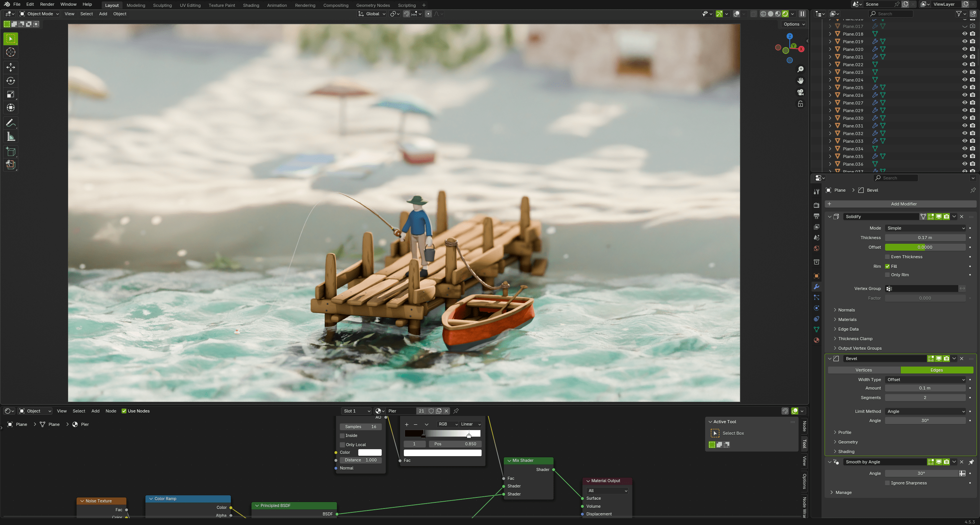The height and width of the screenshot is (525, 980).
Task: Open the Material properties tab icon
Action: coord(817,340)
